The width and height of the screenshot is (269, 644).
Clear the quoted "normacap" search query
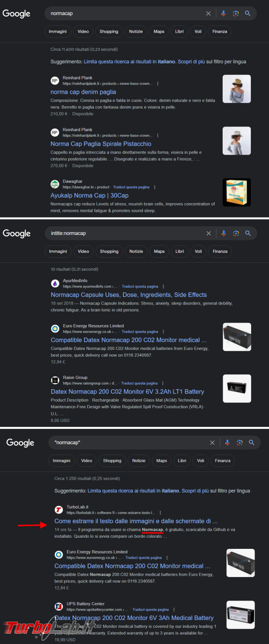(x=212, y=443)
